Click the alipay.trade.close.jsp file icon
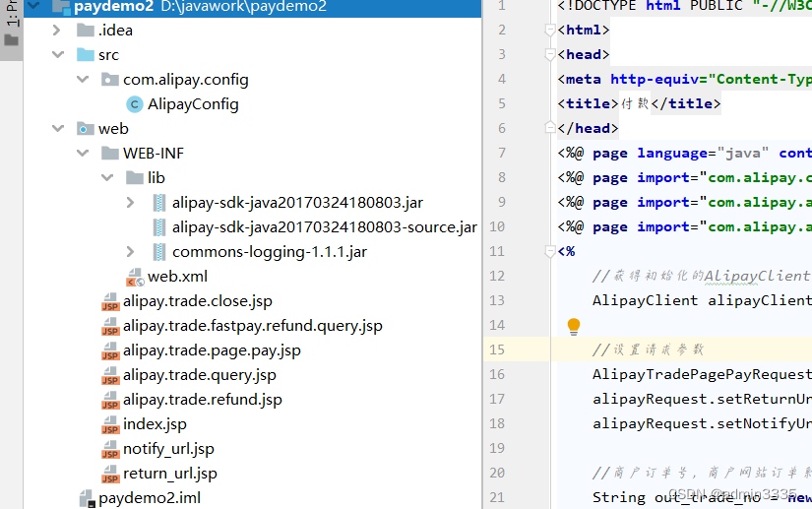 tap(110, 301)
